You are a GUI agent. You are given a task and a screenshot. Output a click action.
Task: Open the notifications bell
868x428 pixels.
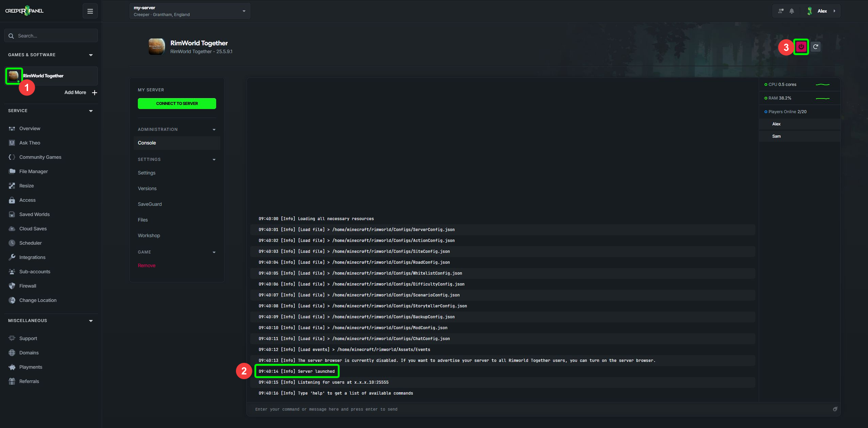[x=792, y=11]
